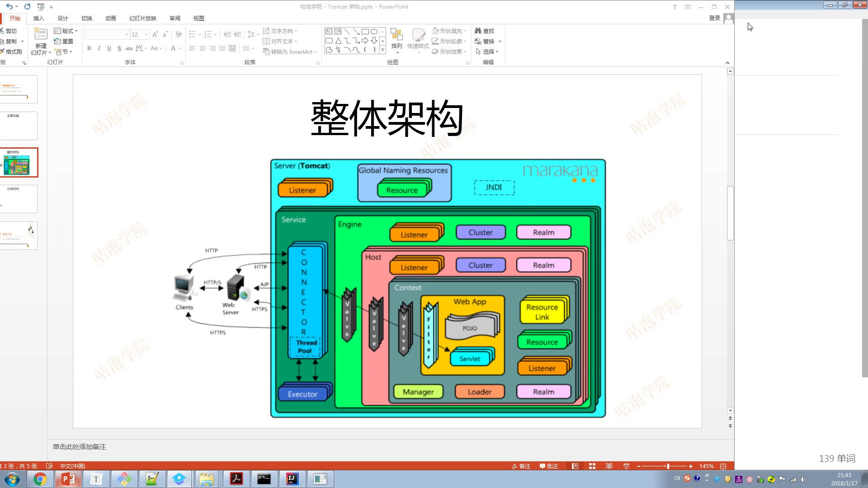Click Arrange (排列) button
Viewport: 868px width, 488px height.
coord(396,40)
